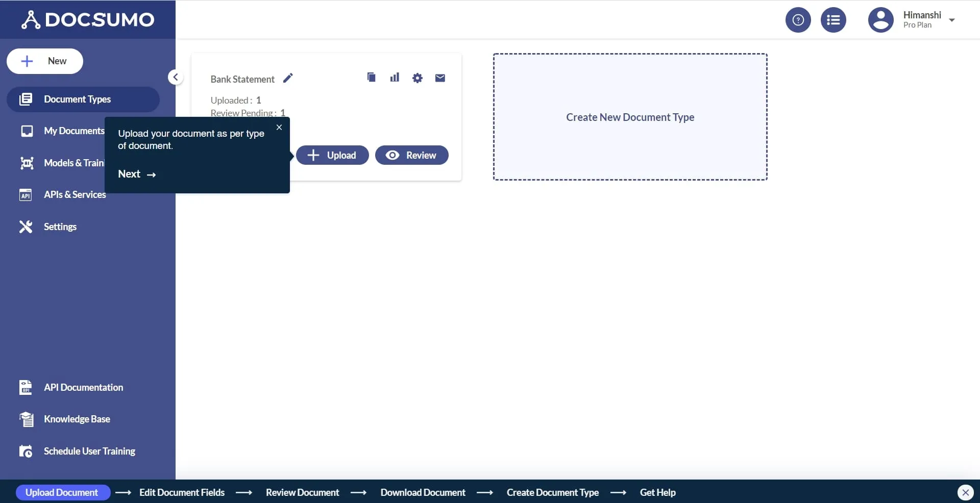
Task: Open the checklist icon in the top bar
Action: click(834, 19)
